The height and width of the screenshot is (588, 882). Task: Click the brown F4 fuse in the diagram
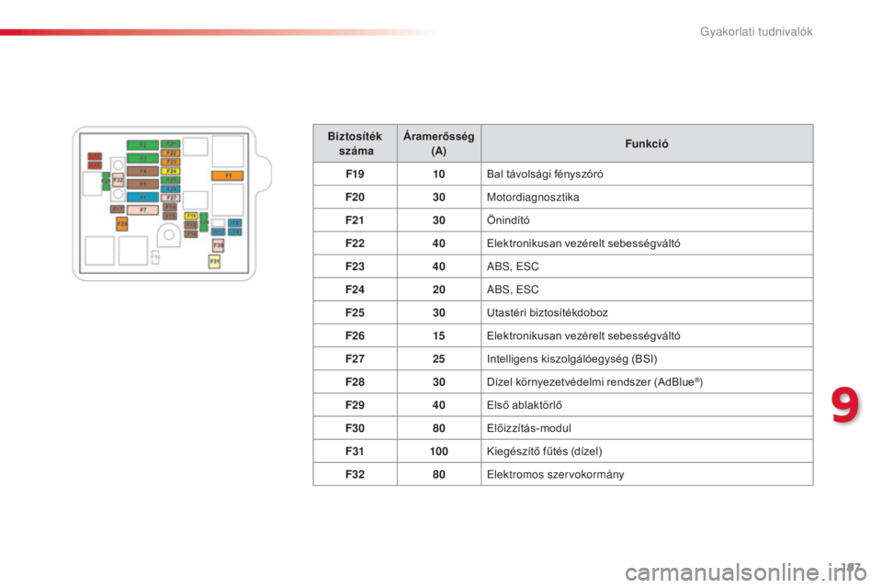143,171
